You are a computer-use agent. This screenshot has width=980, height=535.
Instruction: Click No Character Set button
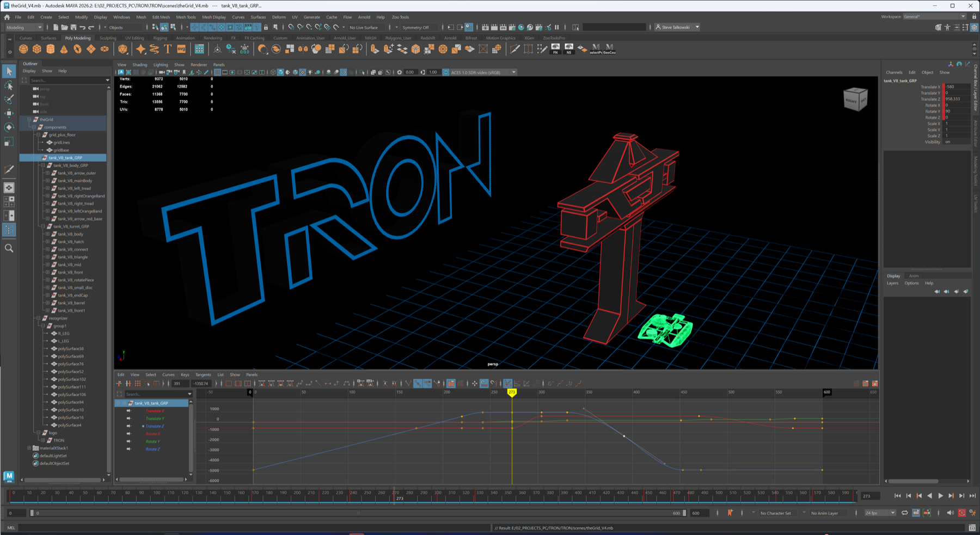[775, 513]
